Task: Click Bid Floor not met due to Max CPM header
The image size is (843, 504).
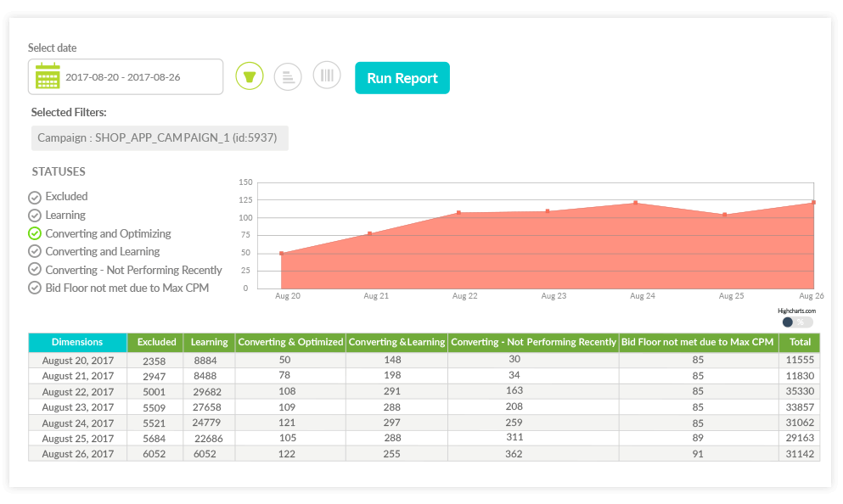Action: (698, 342)
